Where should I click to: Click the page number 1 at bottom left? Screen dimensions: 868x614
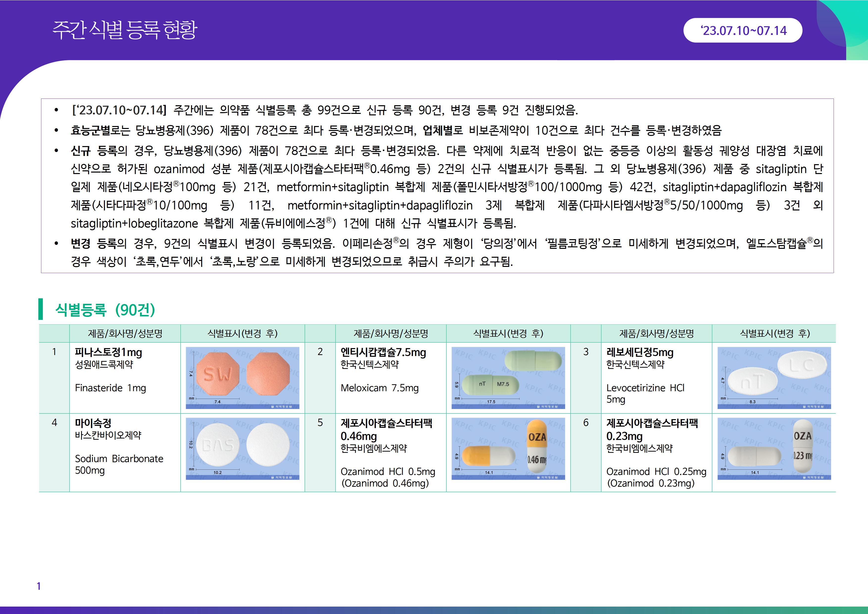point(39,586)
